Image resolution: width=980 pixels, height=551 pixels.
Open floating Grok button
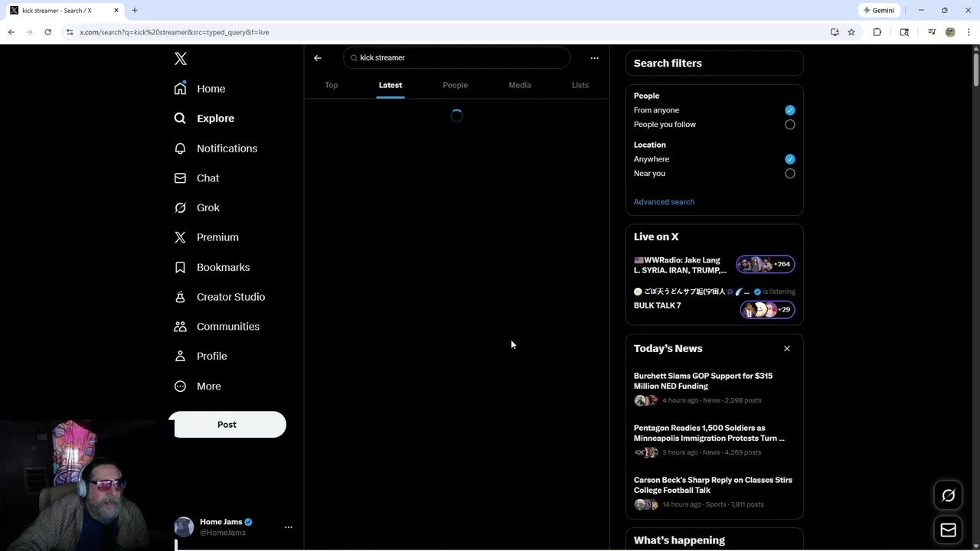(949, 496)
